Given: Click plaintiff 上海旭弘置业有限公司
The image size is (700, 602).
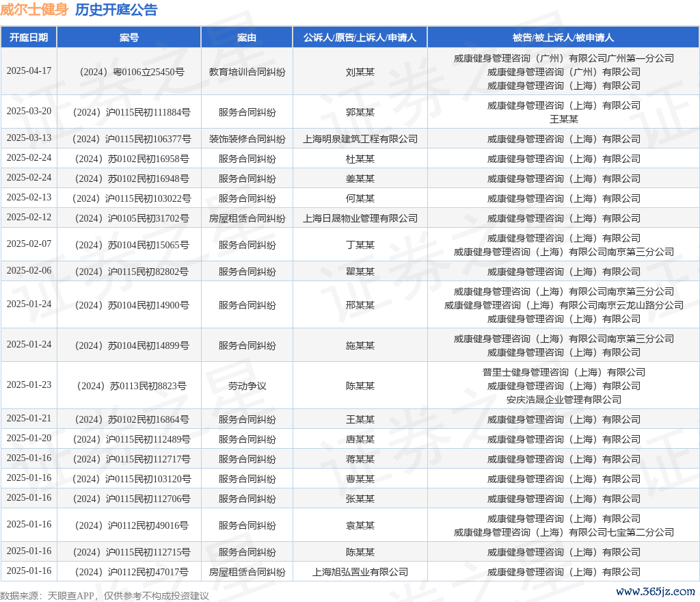Looking at the screenshot, I should [x=360, y=572].
